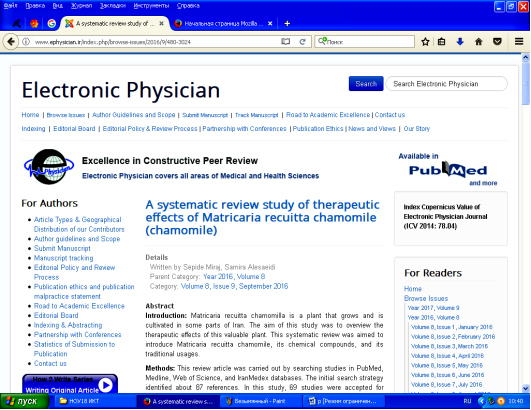
Task: Play the How 2 Write Series banner button
Action: [x=105, y=385]
